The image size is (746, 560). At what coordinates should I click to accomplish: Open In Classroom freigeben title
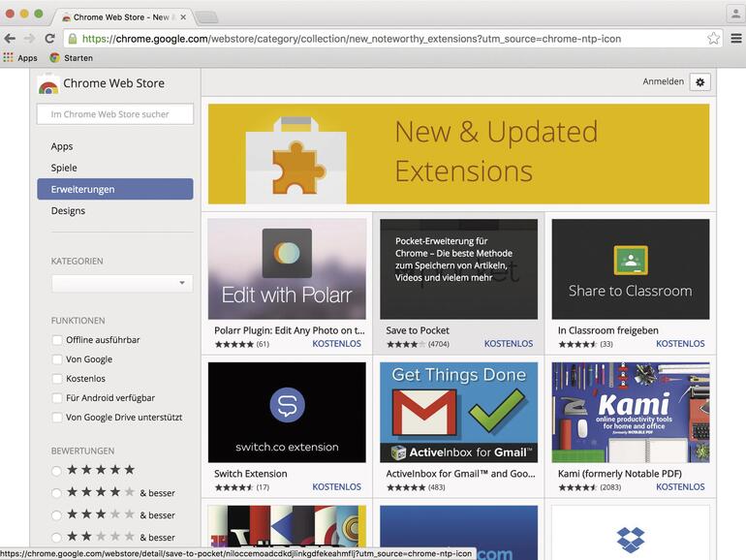608,330
